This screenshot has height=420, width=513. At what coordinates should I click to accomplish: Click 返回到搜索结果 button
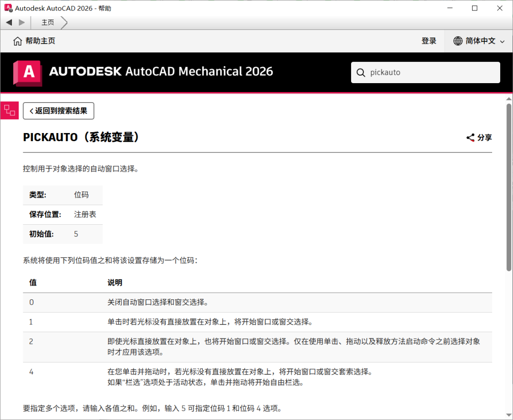coord(58,111)
